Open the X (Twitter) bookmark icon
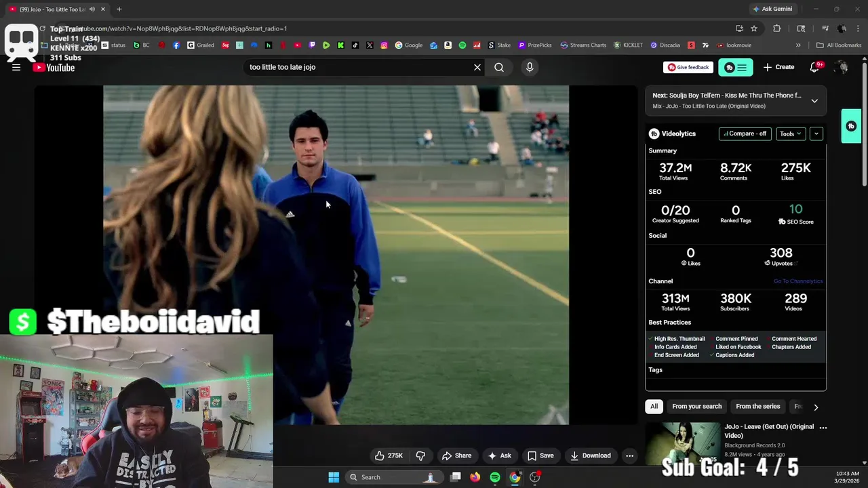 (x=370, y=45)
